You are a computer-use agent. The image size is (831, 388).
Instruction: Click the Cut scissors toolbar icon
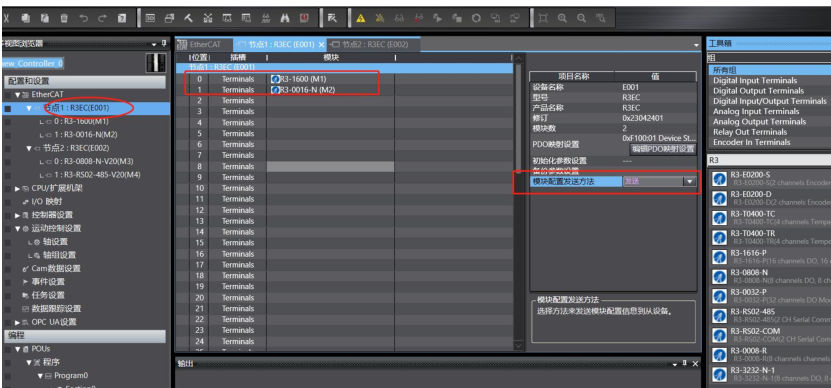tap(6, 18)
